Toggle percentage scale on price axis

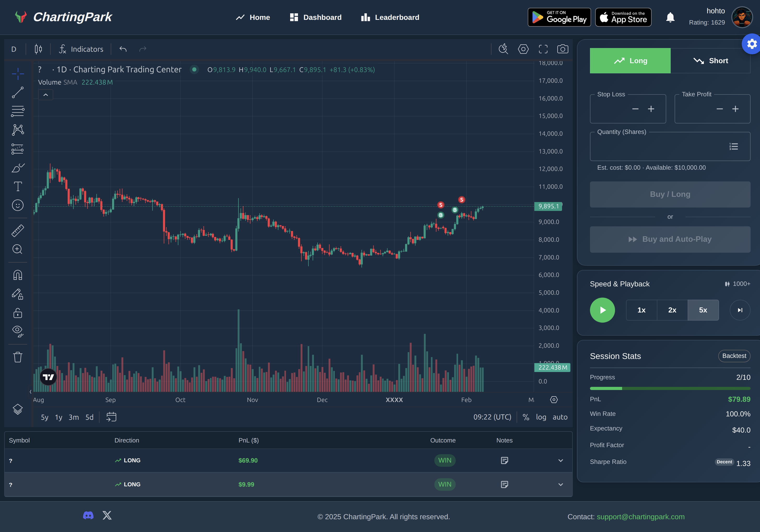pos(526,417)
